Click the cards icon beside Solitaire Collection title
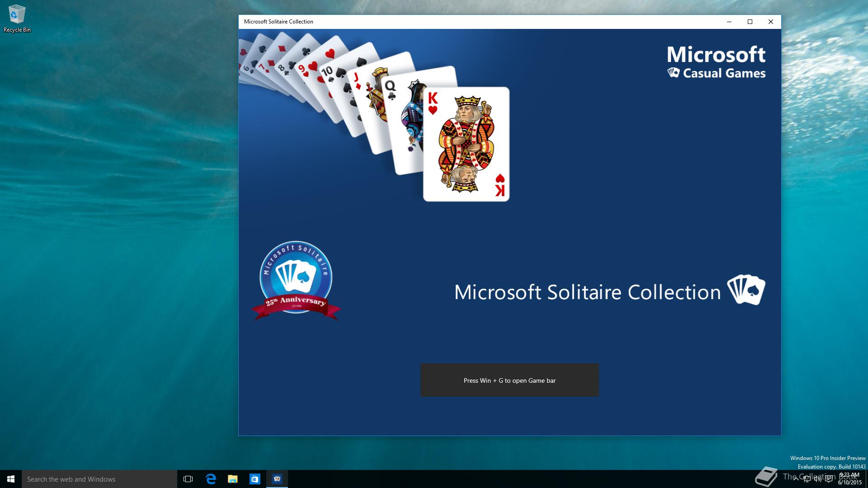The height and width of the screenshot is (488, 868). [x=746, y=290]
